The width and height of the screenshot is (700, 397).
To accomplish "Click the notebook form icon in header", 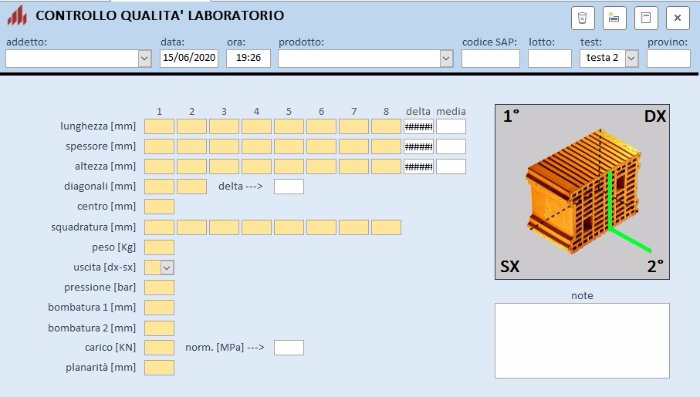I will coord(646,18).
